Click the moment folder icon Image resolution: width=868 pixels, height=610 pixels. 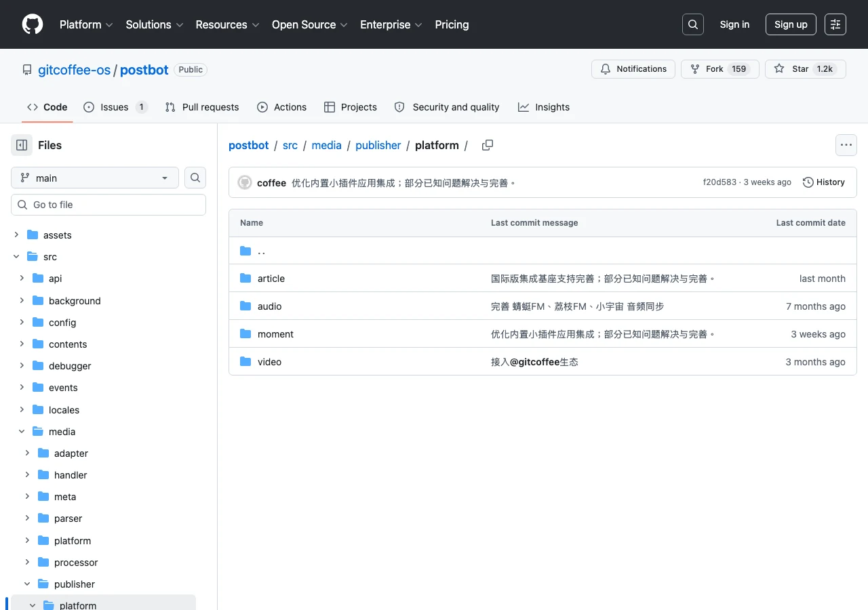click(245, 334)
